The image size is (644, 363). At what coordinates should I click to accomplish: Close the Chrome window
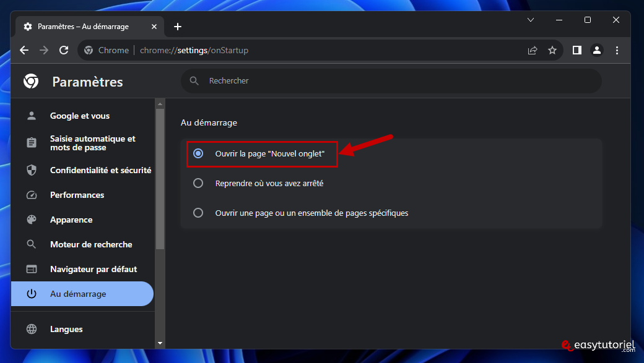[x=616, y=20]
